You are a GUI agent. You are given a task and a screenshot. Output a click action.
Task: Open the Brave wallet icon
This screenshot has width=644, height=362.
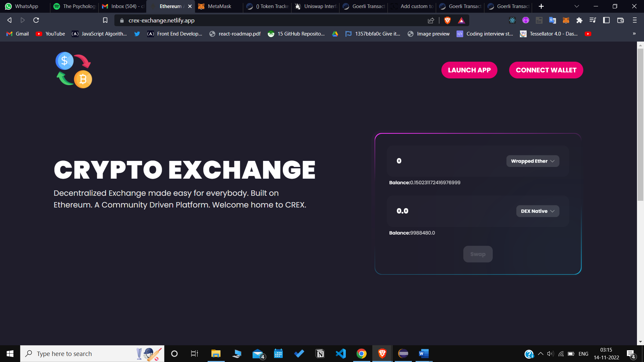621,20
